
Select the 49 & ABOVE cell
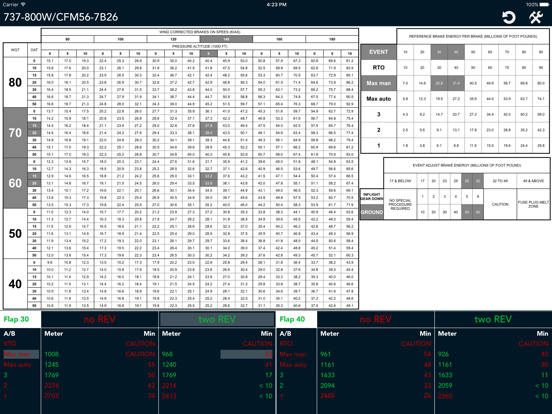coord(533,181)
